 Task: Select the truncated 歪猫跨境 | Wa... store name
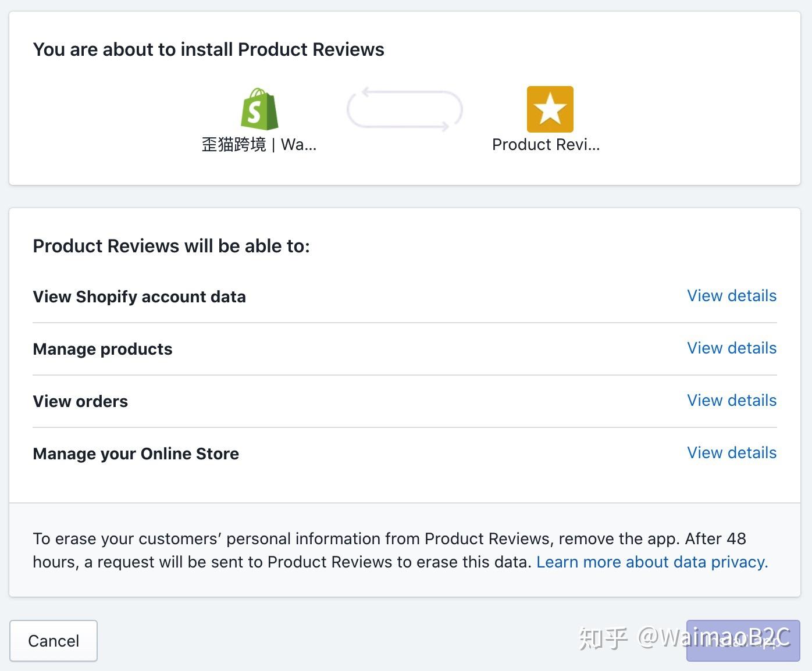[x=259, y=144]
